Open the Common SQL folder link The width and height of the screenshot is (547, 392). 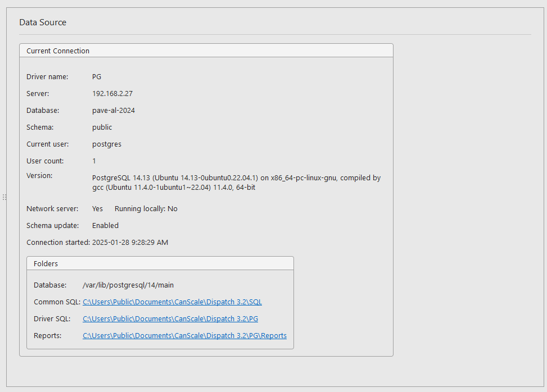tap(172, 302)
